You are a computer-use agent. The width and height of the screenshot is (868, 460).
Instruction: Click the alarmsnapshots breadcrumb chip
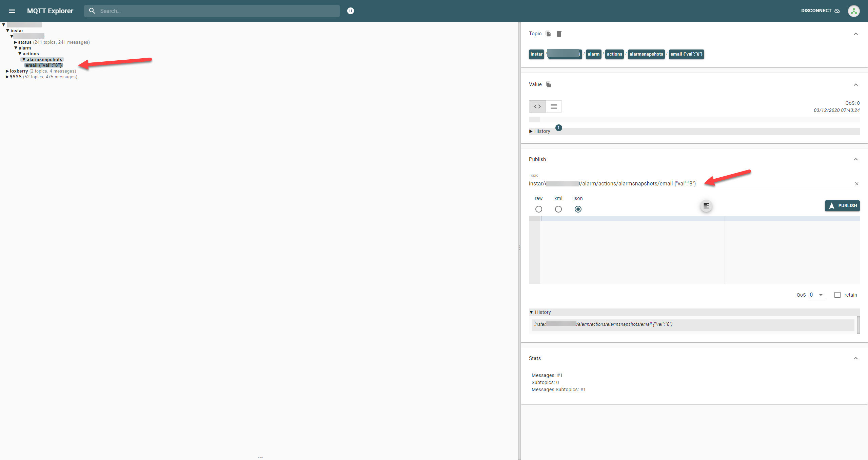[646, 54]
